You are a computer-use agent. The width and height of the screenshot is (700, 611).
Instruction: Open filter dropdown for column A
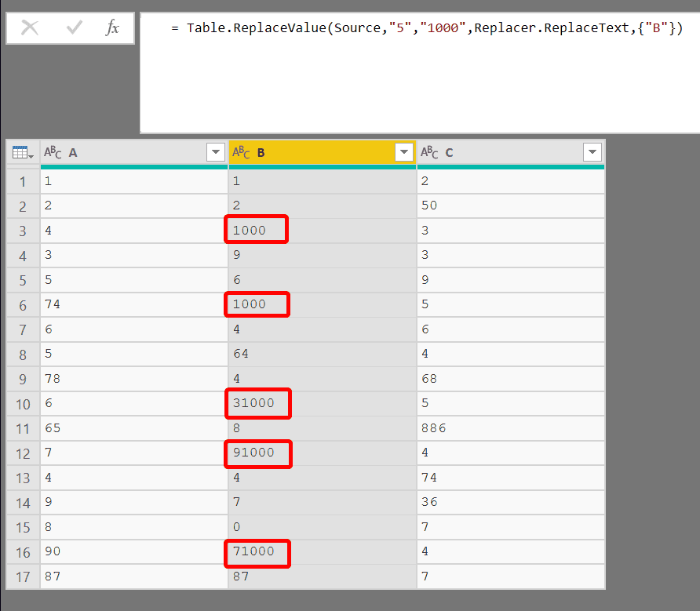click(x=216, y=152)
